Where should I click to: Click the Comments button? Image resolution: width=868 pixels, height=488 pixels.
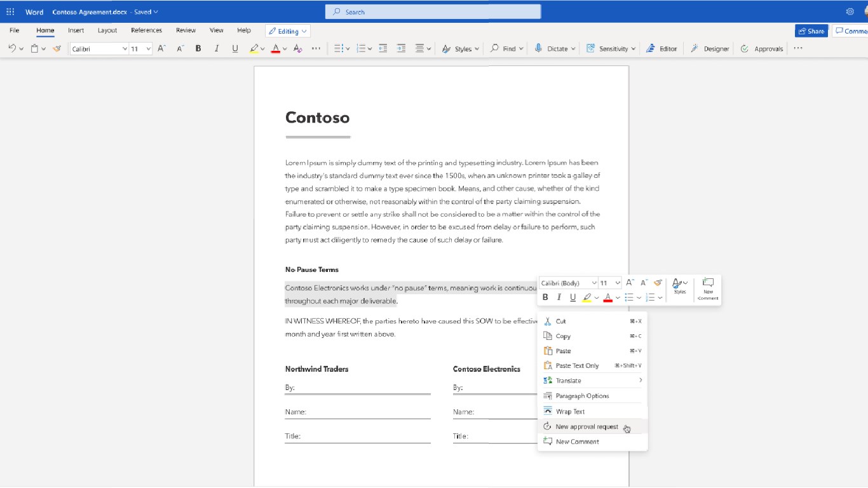click(x=850, y=31)
